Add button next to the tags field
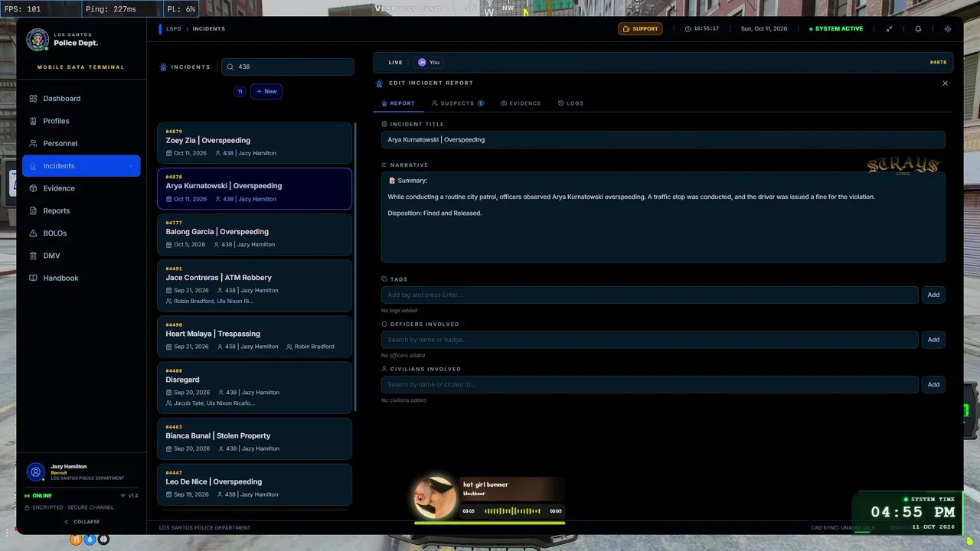980x551 pixels. point(933,295)
